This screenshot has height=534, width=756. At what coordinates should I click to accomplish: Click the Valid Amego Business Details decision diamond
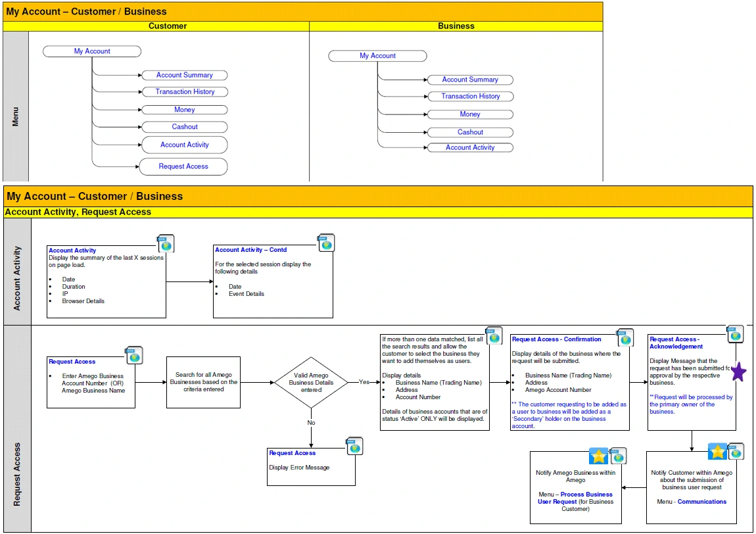pyautogui.click(x=311, y=383)
